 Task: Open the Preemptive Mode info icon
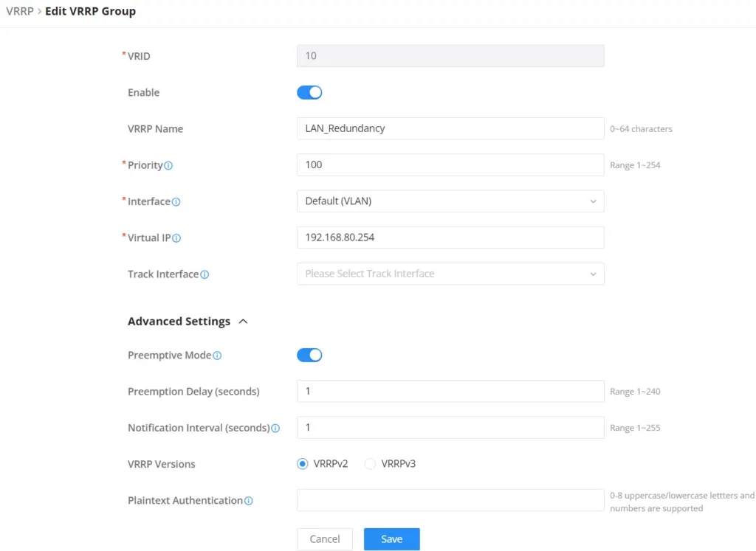[217, 356]
